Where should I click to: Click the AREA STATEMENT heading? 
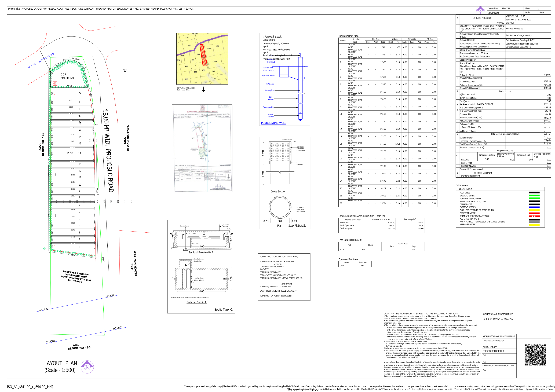(482, 18)
